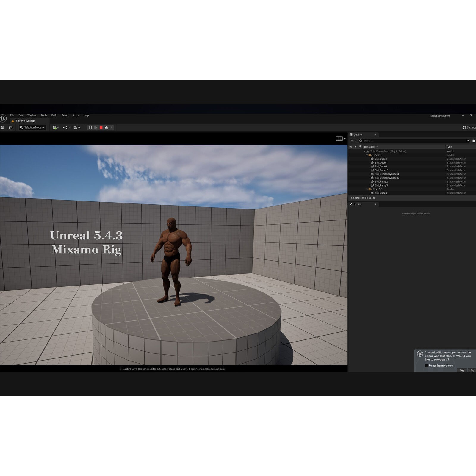Open the Actor menu
Image resolution: width=476 pixels, height=476 pixels.
click(x=76, y=115)
